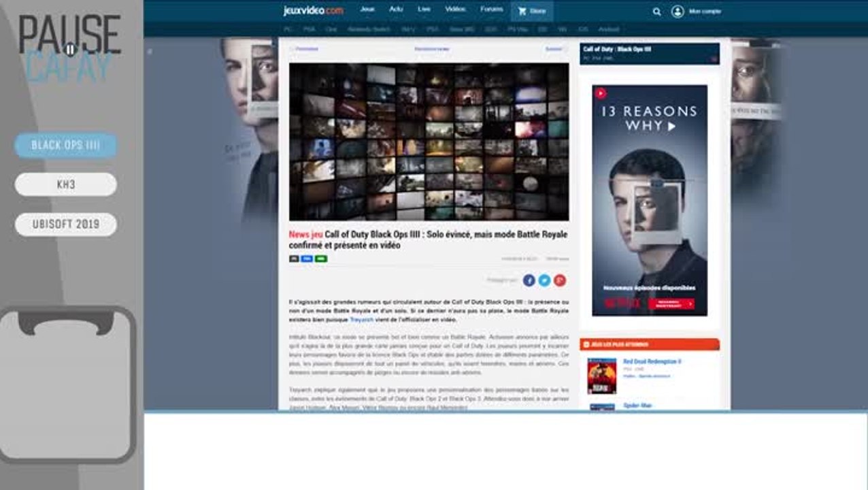
Task: Click the play icon on the Netflix ad
Action: pyautogui.click(x=601, y=93)
